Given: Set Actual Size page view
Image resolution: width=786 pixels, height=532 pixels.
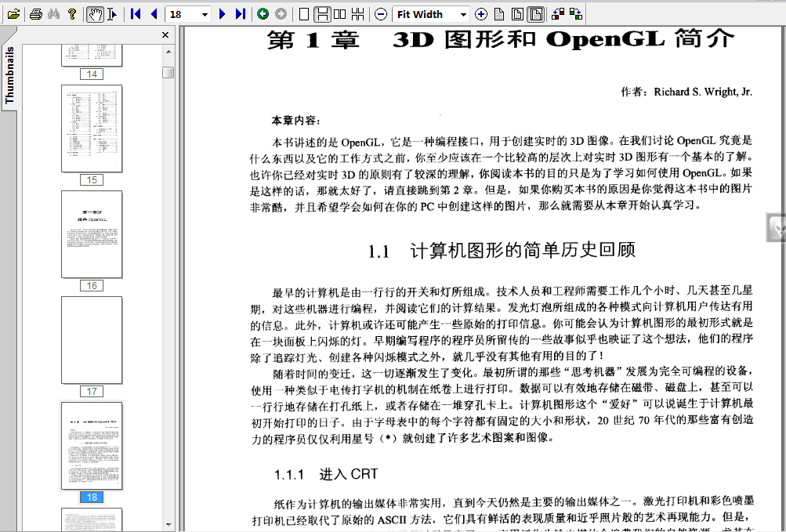Looking at the screenshot, I should tap(499, 14).
